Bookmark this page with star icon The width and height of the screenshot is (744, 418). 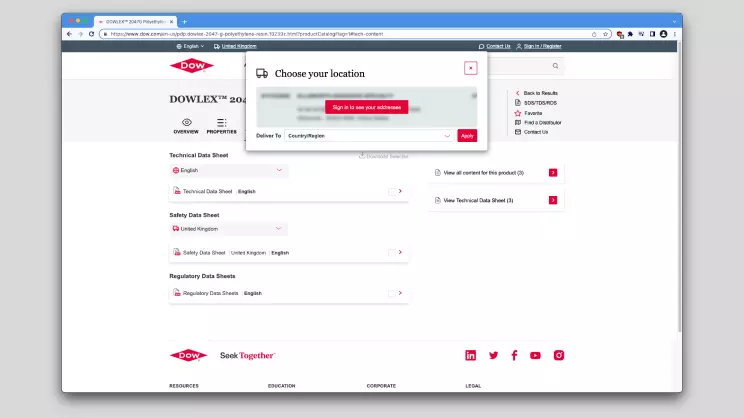coord(605,34)
